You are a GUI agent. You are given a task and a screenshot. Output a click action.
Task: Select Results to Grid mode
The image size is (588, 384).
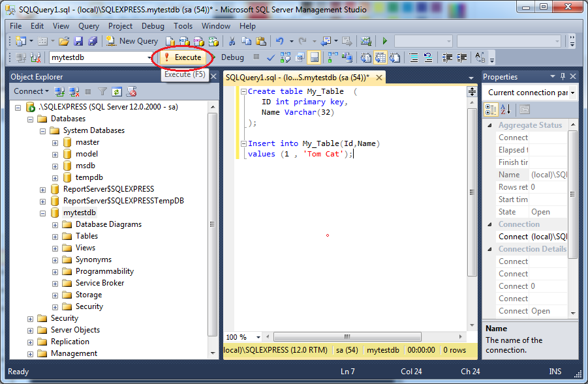(x=380, y=57)
